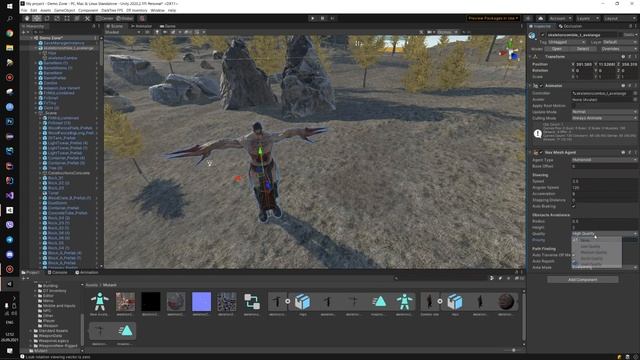Toggle the Animator component enabled checkbox

point(541,86)
